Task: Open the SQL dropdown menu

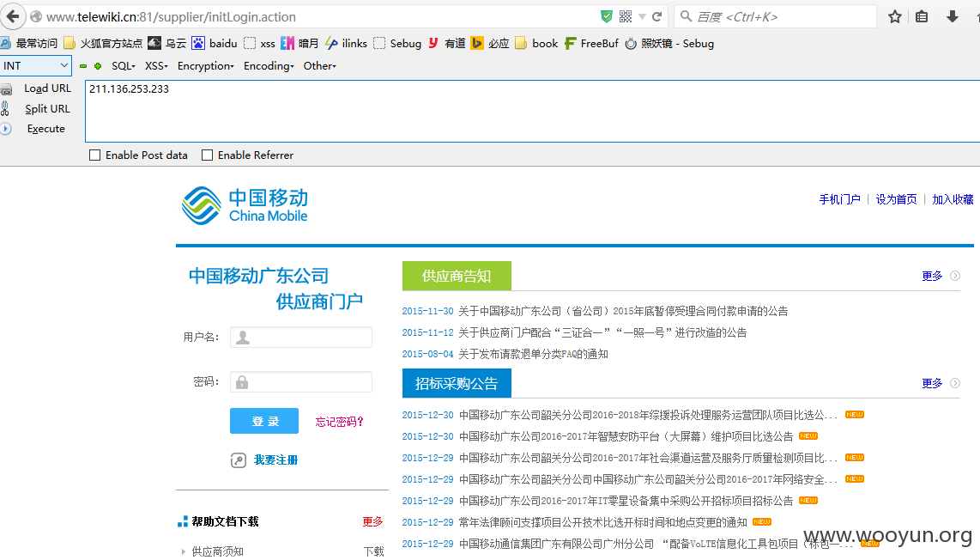Action: (x=123, y=65)
